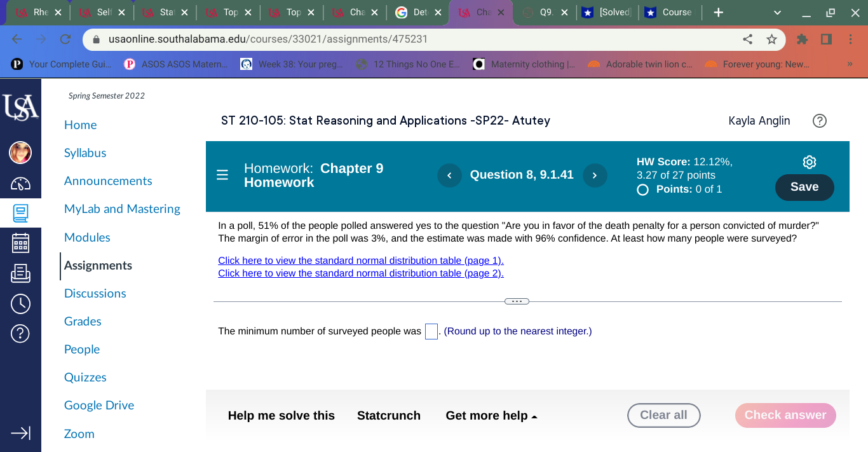This screenshot has height=452, width=868.
Task: Open the Zoom course link
Action: 79,434
